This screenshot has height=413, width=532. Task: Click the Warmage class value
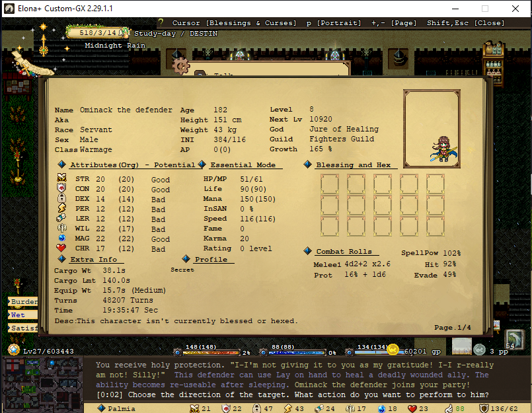pyautogui.click(x=96, y=149)
